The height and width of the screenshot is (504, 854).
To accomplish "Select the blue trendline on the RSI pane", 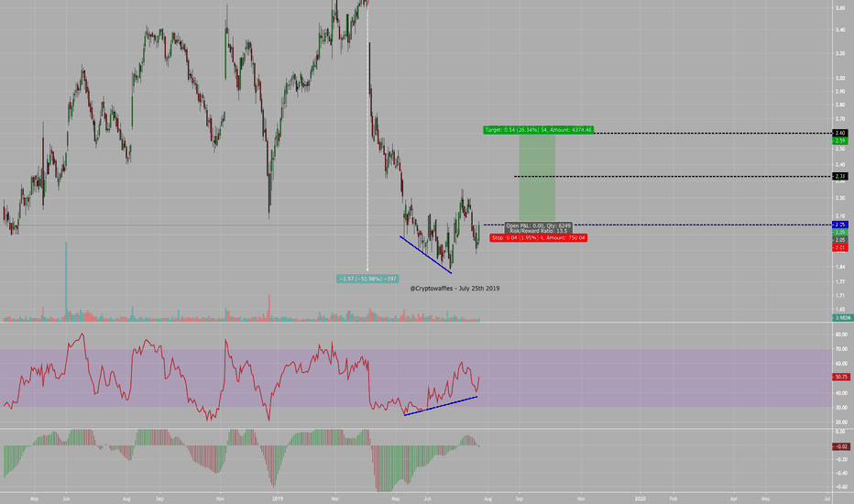I will pyautogui.click(x=441, y=406).
